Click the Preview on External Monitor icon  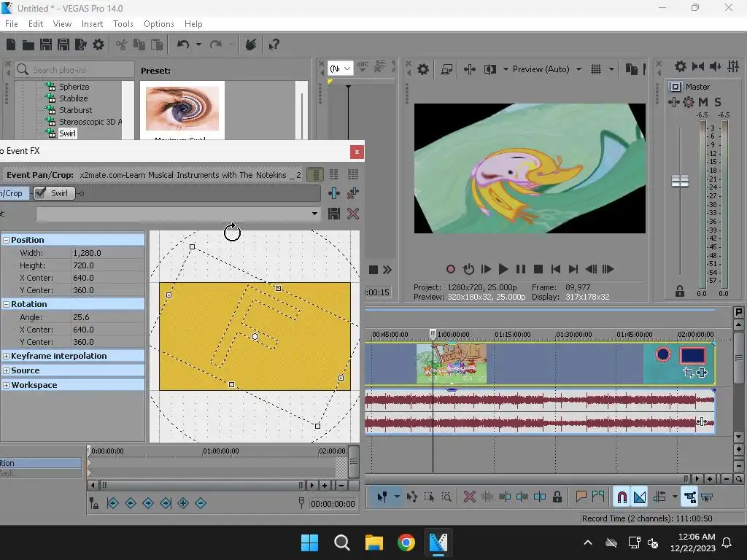pyautogui.click(x=446, y=69)
